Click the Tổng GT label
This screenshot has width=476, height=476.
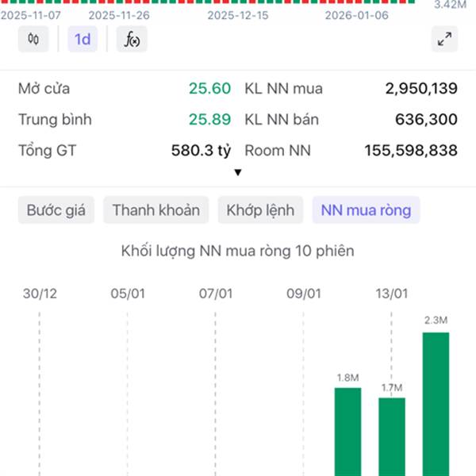click(x=47, y=151)
